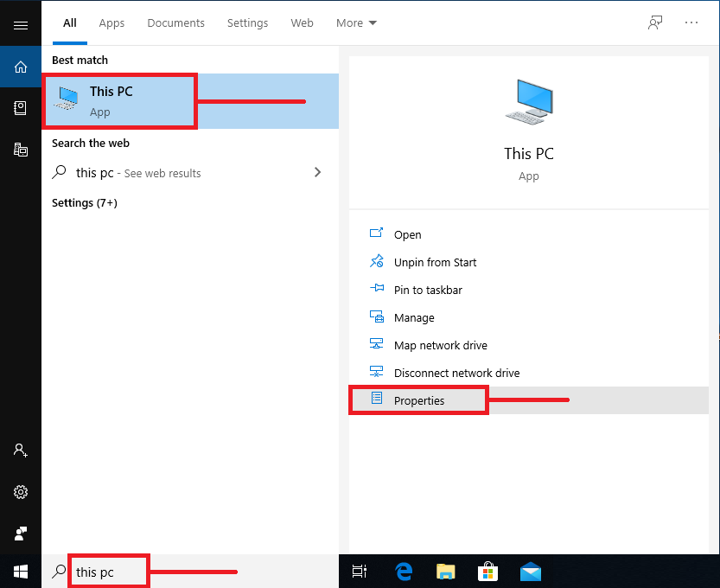Screen dimensions: 720x588
Task: Open the notebook icon in sidebar
Action: pyautogui.click(x=21, y=108)
